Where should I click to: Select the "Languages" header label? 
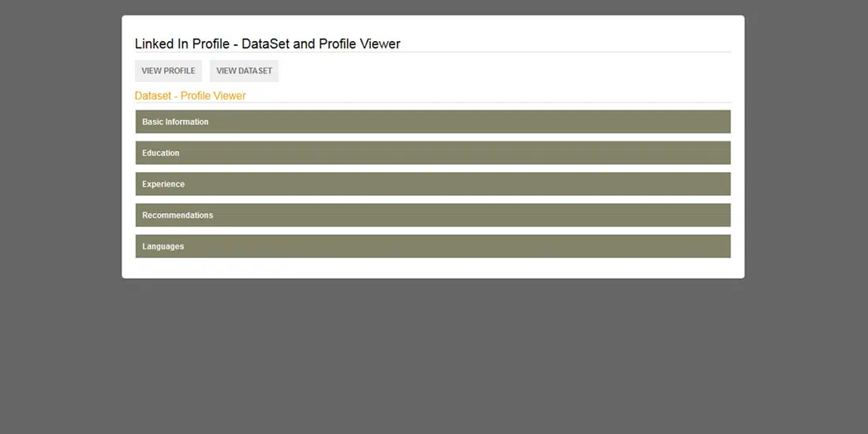pos(163,247)
